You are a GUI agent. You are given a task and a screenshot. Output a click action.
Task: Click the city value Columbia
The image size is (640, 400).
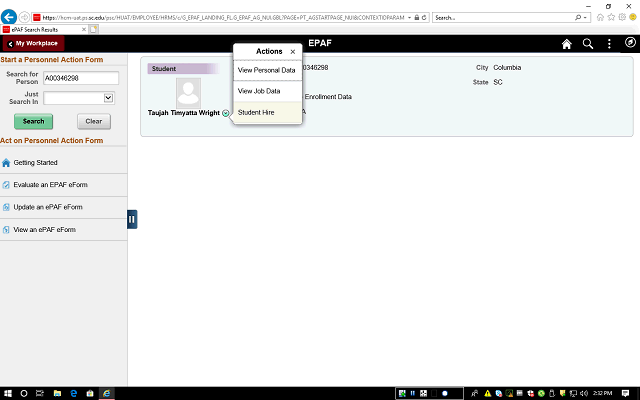point(507,68)
